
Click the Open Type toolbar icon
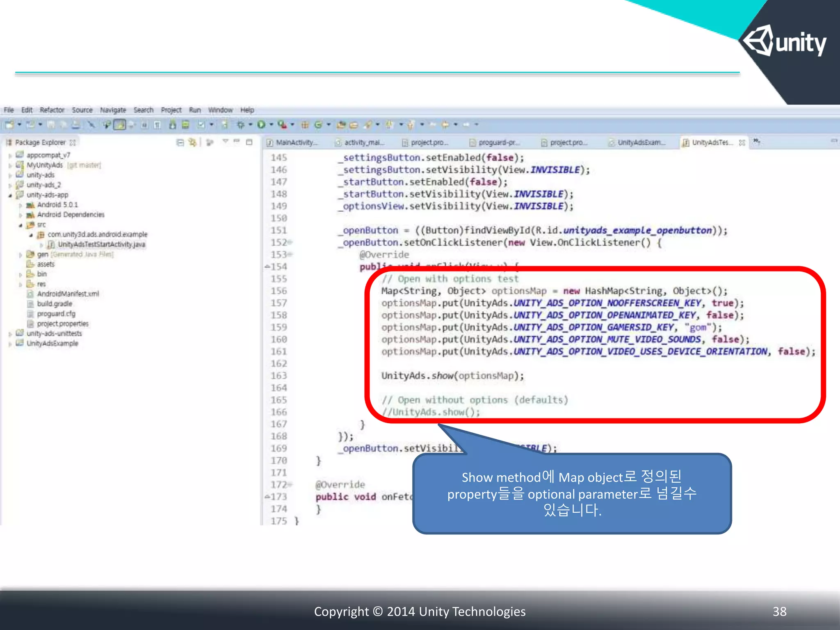tap(340, 125)
